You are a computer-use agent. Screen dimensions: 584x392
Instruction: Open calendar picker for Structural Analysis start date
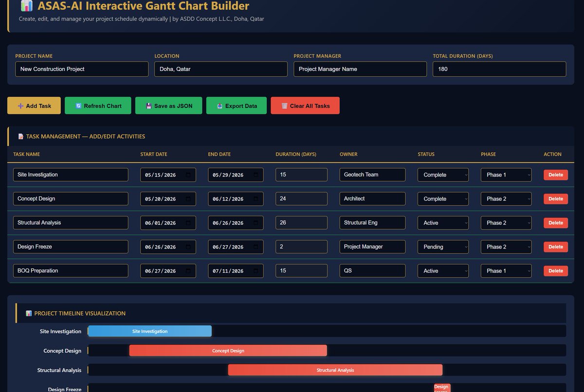pyautogui.click(x=188, y=223)
